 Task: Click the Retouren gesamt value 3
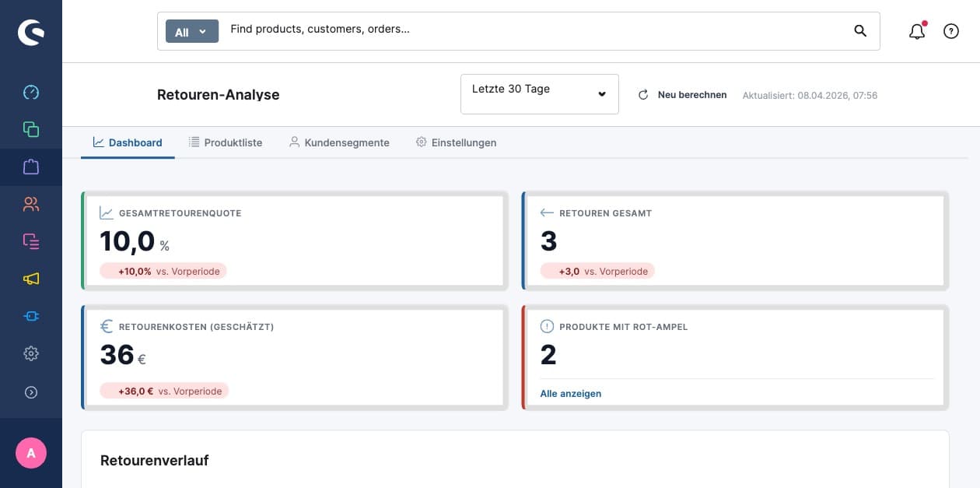coord(548,241)
